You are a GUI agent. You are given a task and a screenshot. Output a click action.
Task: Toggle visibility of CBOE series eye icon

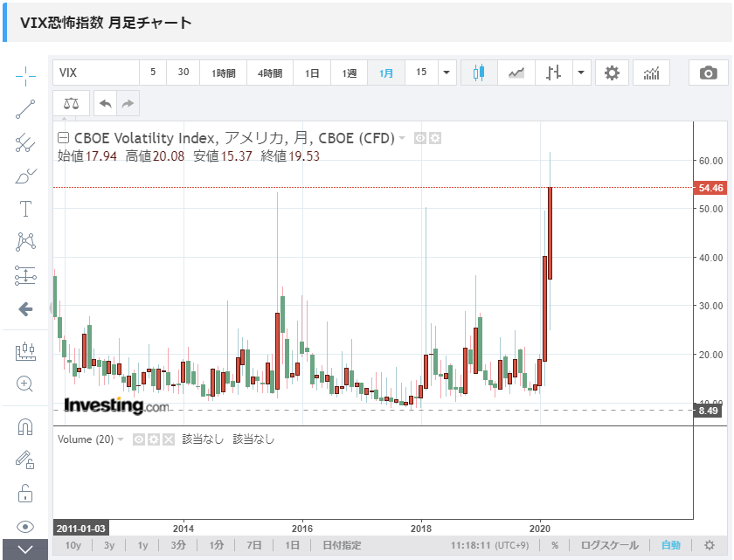tap(420, 138)
